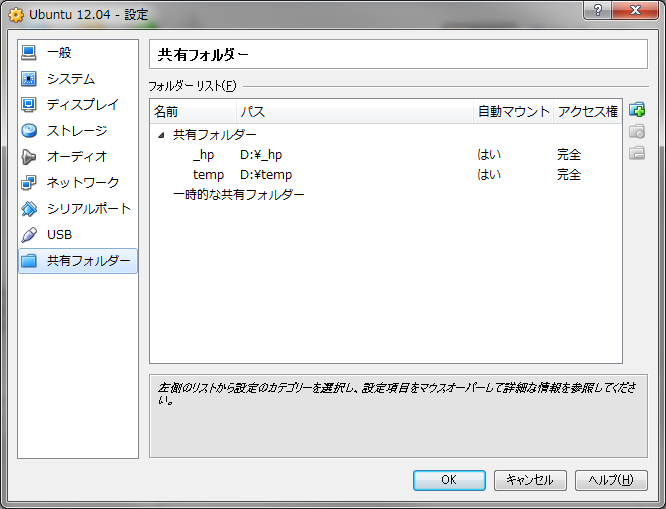Image resolution: width=666 pixels, height=509 pixels.
Task: Switch to ディスプレイ settings
Action: [83, 105]
